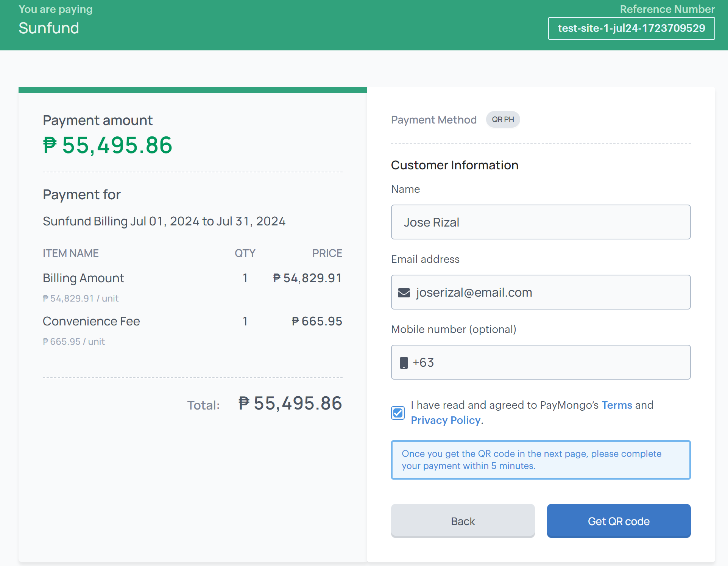Click the ₱ 54,829.91 / unit subtext

click(x=81, y=299)
